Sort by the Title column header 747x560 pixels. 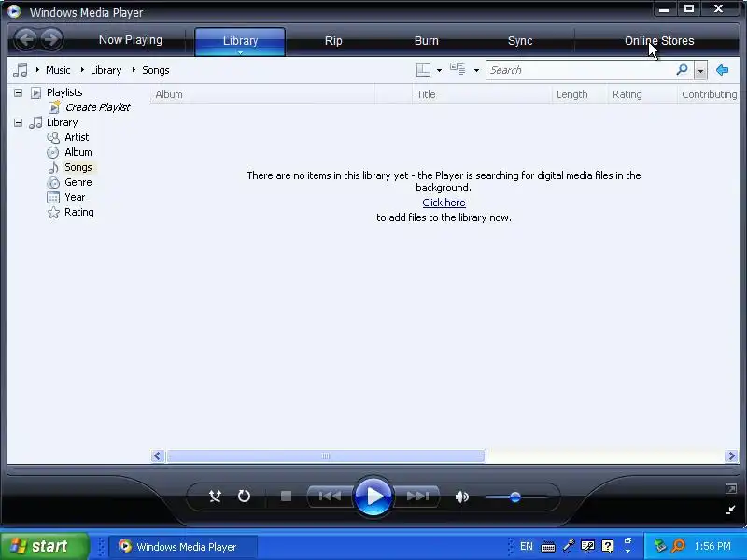tap(482, 94)
